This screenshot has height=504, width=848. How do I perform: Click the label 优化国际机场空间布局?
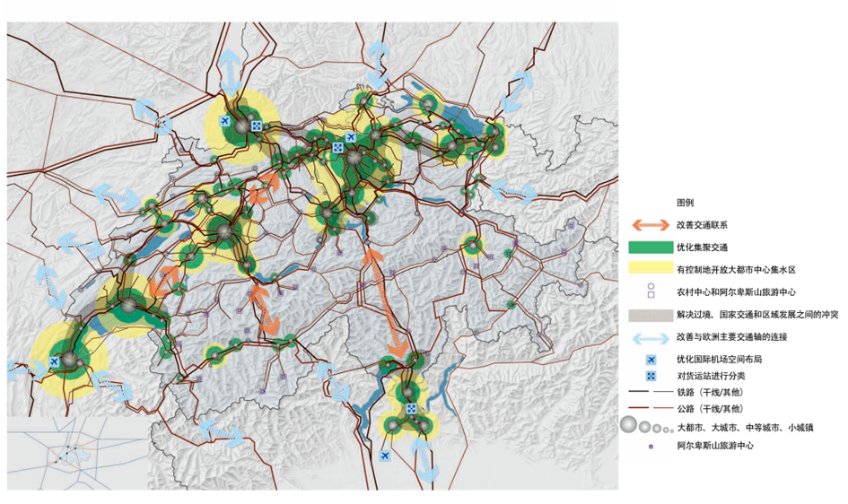coord(720,360)
